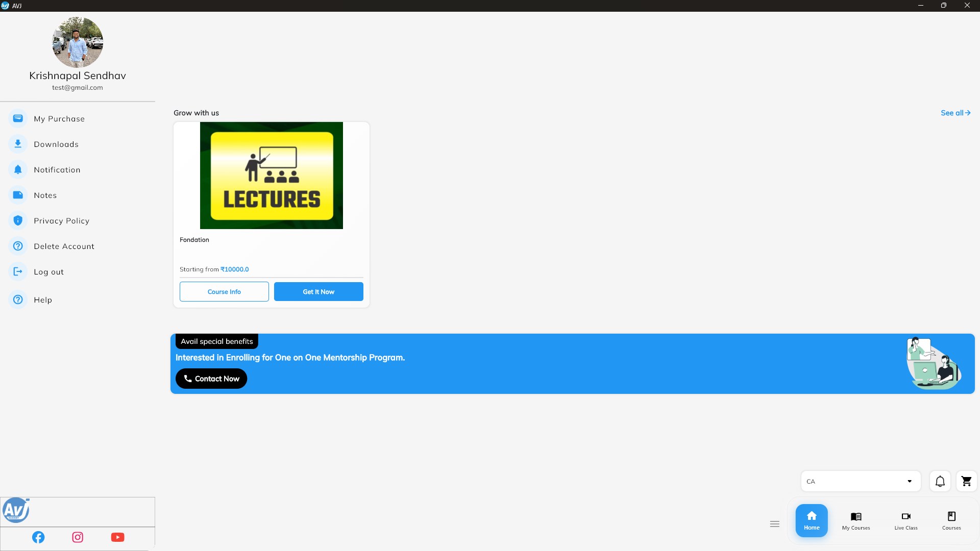Image resolution: width=980 pixels, height=551 pixels.
Task: Click the AVJ title bar app icon
Action: click(x=5, y=6)
